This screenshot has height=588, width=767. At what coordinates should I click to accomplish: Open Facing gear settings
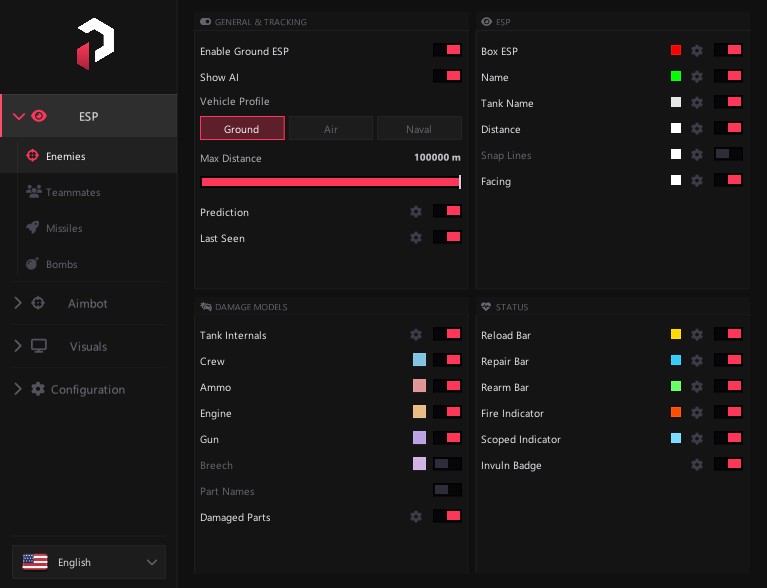[697, 181]
